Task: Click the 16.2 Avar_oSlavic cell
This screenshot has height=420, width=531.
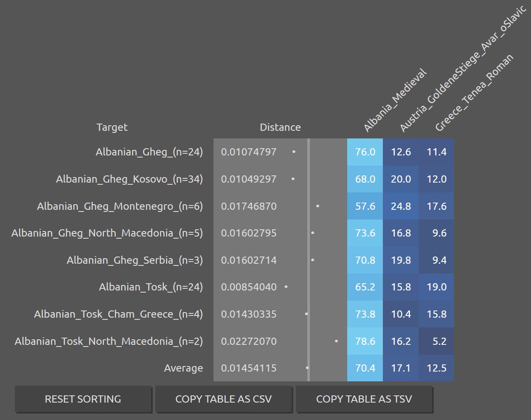Action: [x=401, y=341]
